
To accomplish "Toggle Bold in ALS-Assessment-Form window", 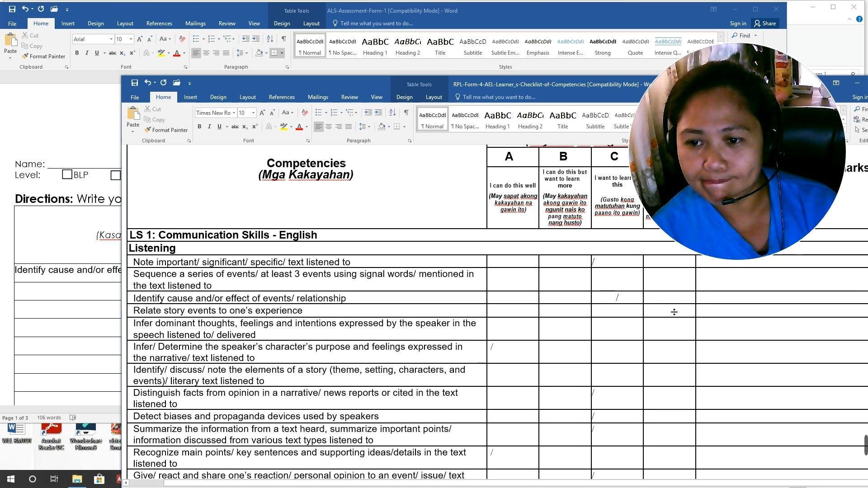I will point(77,53).
